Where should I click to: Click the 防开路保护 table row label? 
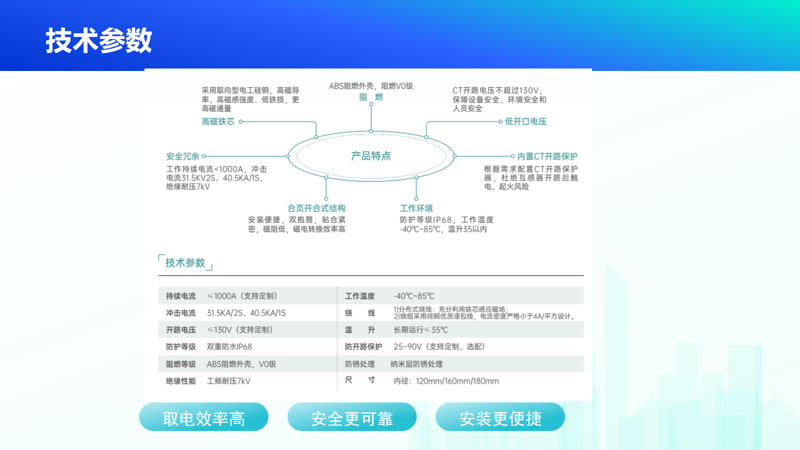click(x=364, y=347)
